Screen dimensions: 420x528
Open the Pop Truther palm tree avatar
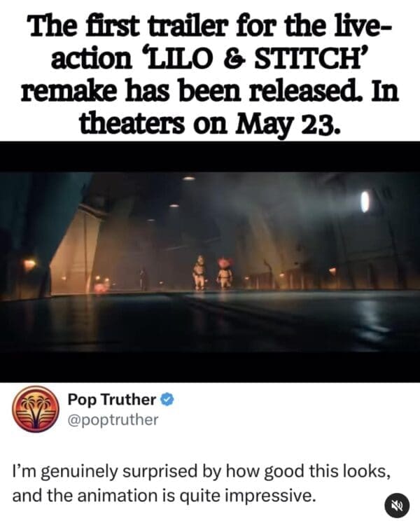click(x=36, y=409)
